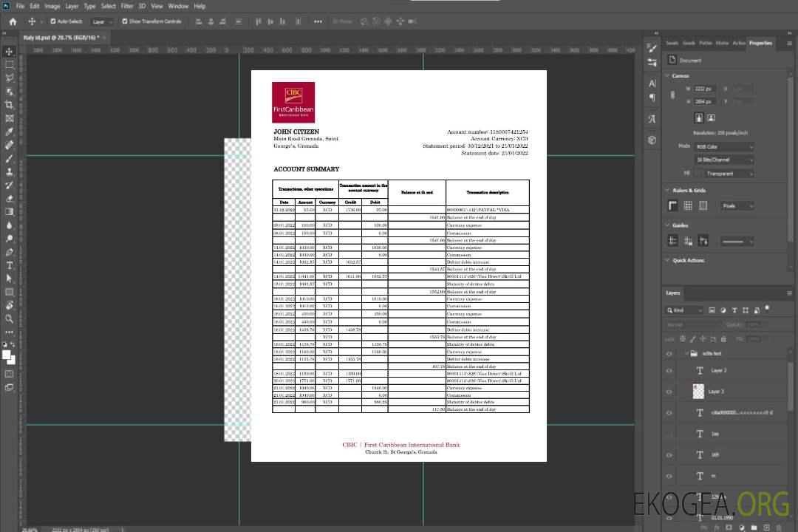Open the Pixels ruler units dropdown
798x532 pixels.
pyautogui.click(x=737, y=206)
